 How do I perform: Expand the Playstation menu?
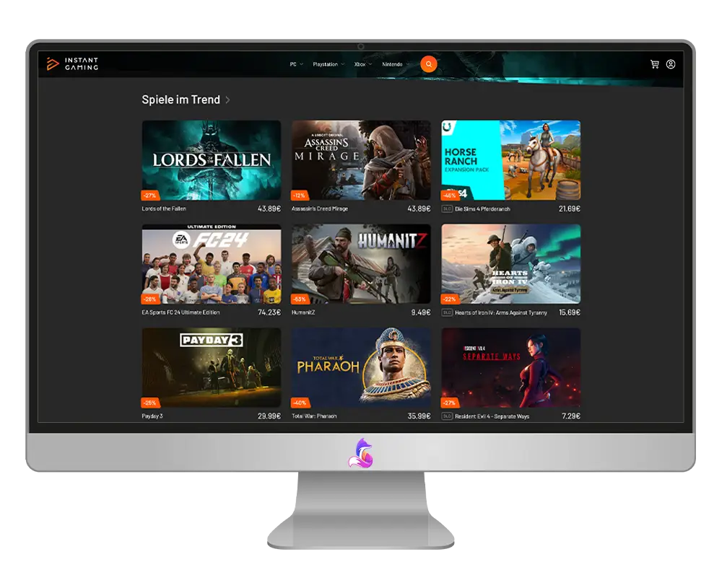(x=329, y=64)
